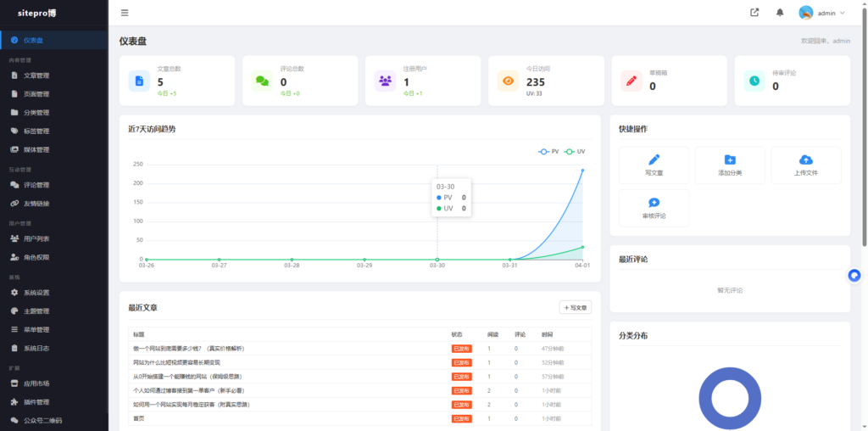Click 今日访问 count 235

click(x=536, y=82)
